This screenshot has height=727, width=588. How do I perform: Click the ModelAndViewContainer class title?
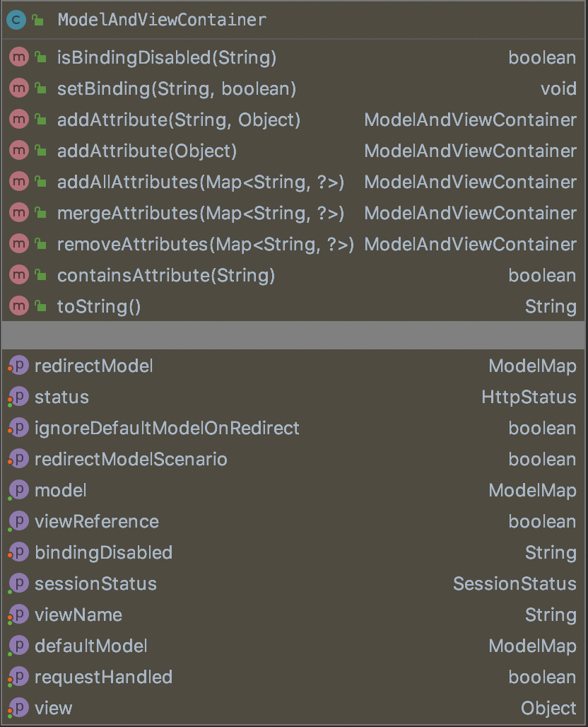pos(162,20)
